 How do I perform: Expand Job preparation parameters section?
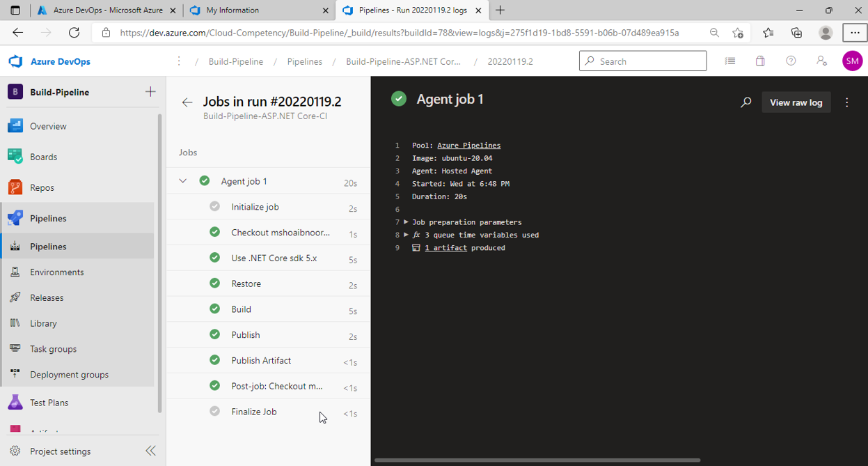[407, 222]
